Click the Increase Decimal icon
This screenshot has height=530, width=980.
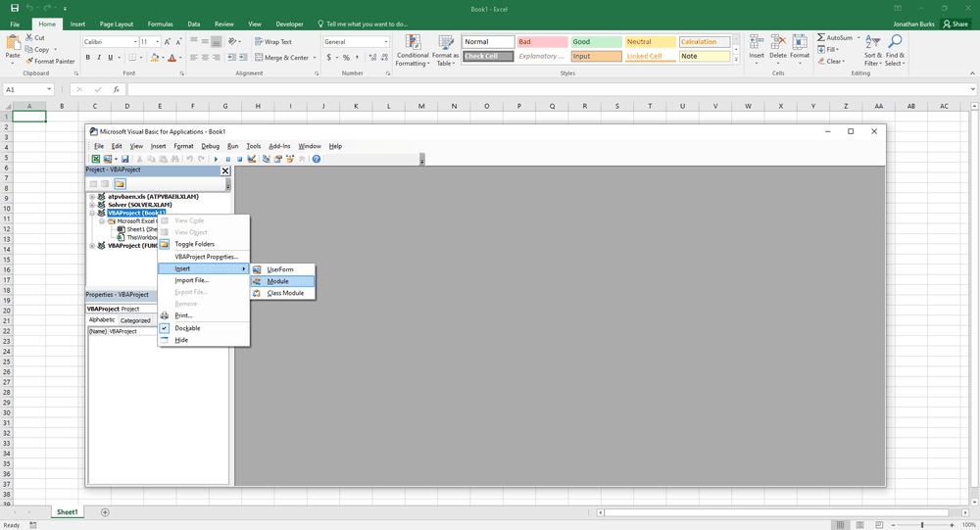[373, 58]
